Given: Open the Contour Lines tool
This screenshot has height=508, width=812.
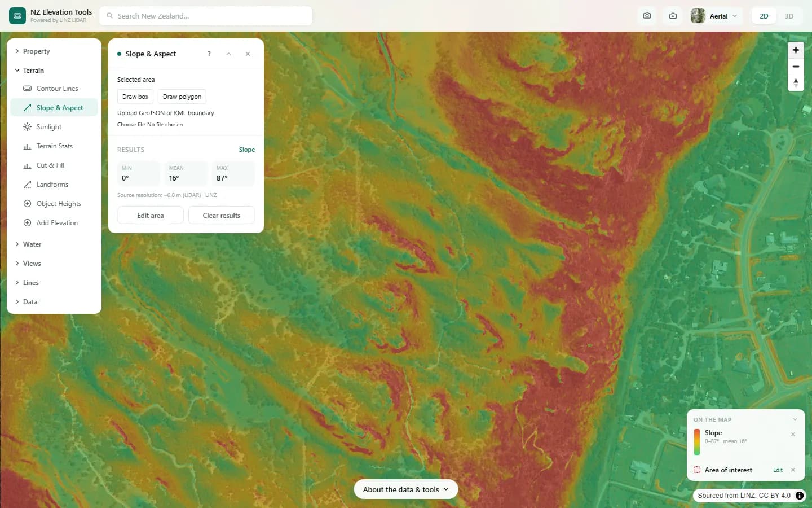Looking at the screenshot, I should tap(54, 89).
